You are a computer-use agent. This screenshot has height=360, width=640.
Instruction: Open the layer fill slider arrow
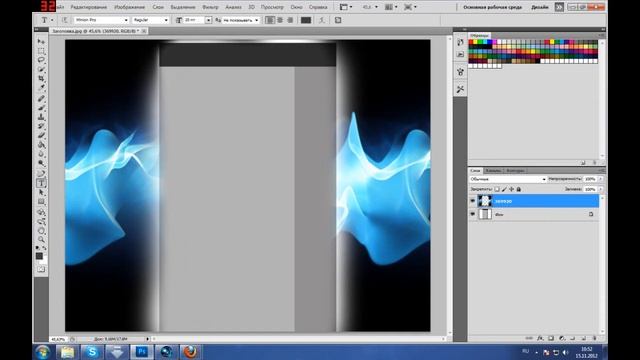pos(601,189)
